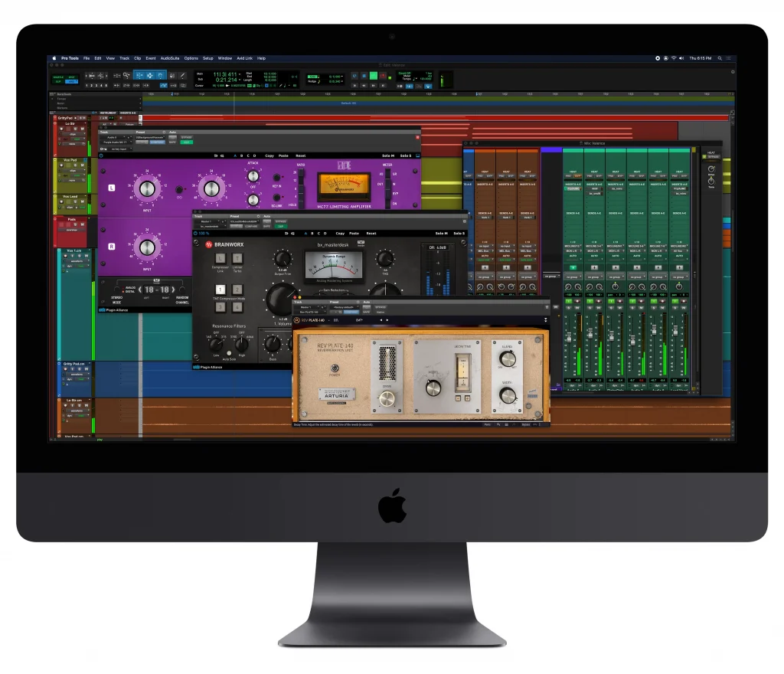784x674 pixels.
Task: Toggle Solo S in MC77 plugin
Action: coord(406,155)
